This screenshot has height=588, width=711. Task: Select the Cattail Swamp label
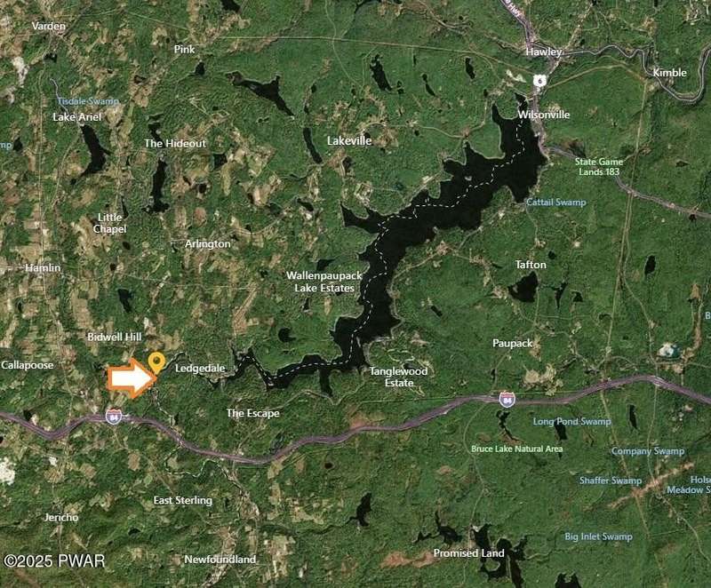coord(556,203)
